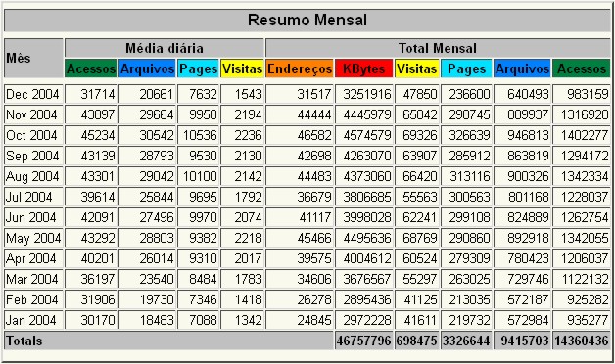Image resolution: width=615 pixels, height=364 pixels.
Task: Click value 1402277 in the Oct 2004 row
Action: (585, 136)
